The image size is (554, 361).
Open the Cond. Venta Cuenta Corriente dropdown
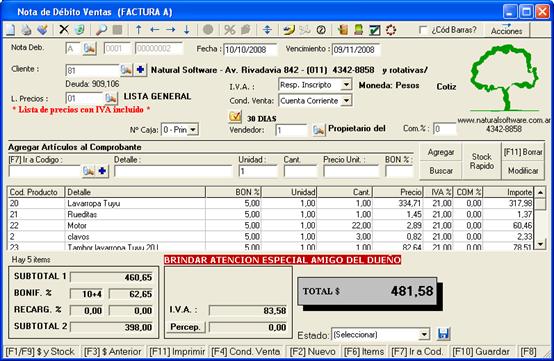(347, 101)
